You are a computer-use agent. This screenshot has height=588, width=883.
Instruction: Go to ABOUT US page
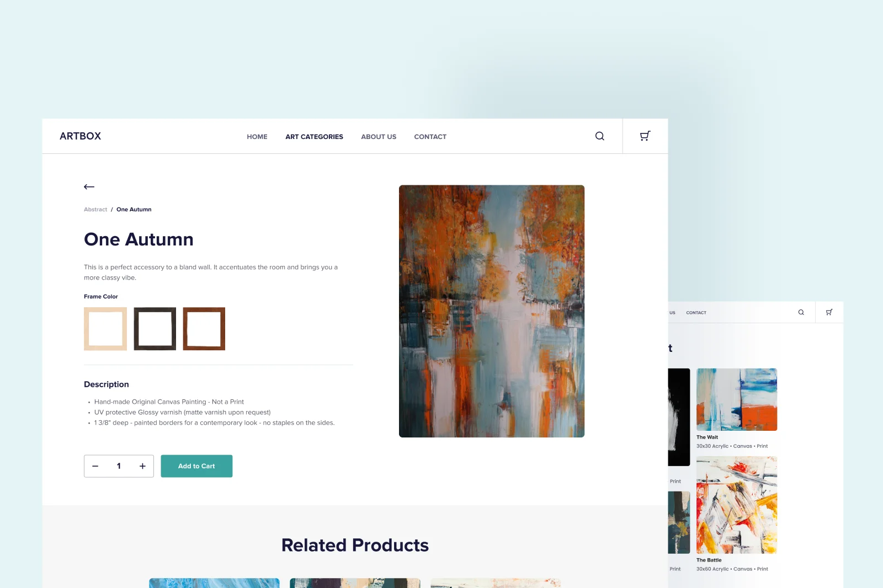pos(379,137)
